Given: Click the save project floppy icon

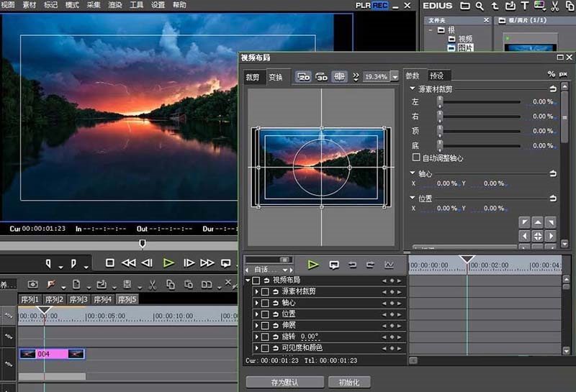Looking at the screenshot, I should [x=127, y=284].
